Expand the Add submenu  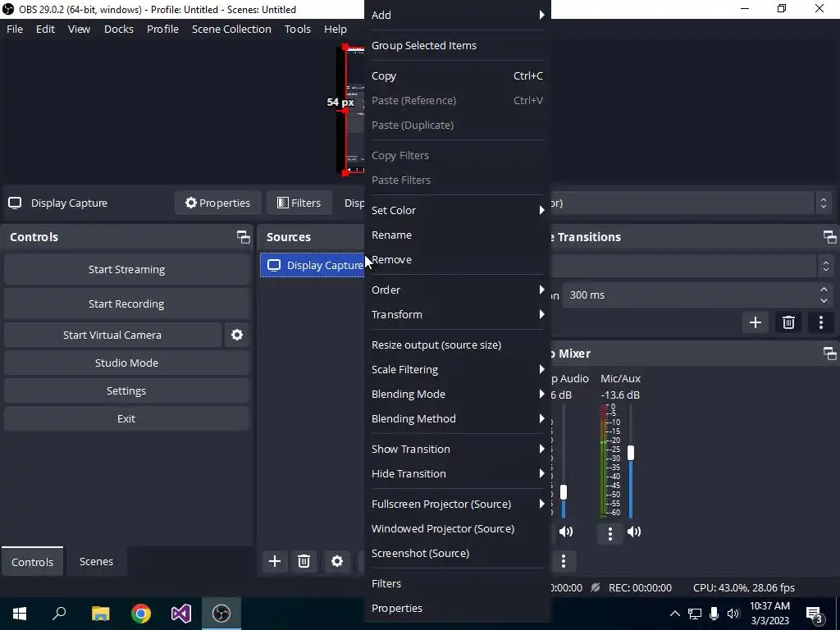[458, 15]
